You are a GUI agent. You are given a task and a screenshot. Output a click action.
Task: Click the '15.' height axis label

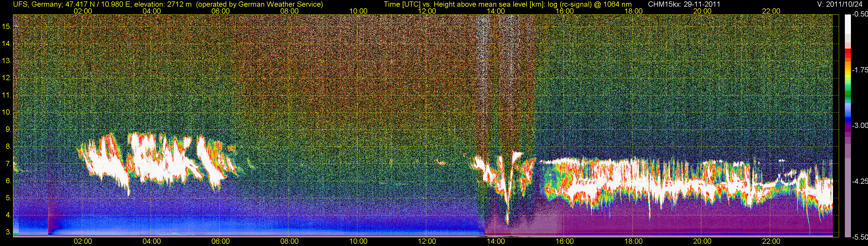[7, 26]
